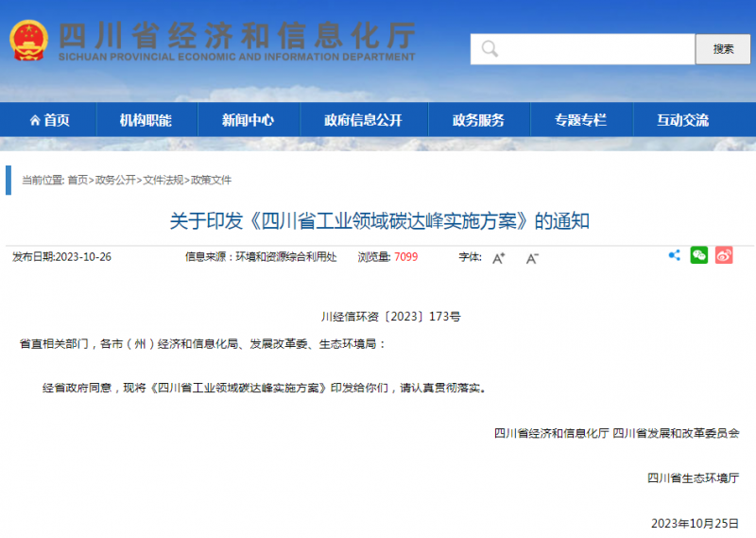
Task: Click the article title heading
Action: [380, 221]
